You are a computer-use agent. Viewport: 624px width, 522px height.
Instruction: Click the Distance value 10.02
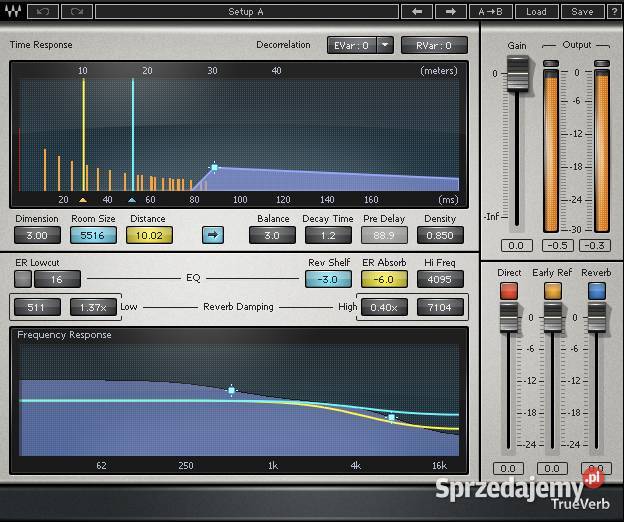point(149,235)
